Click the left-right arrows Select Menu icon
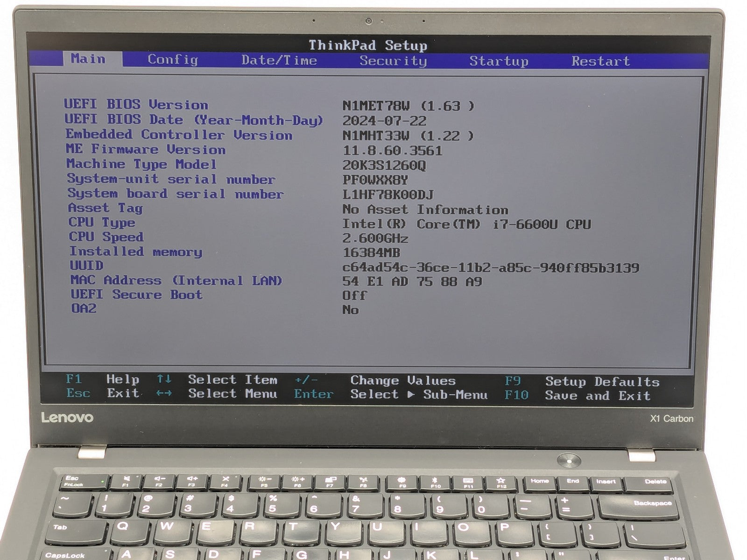This screenshot has height=560, width=747. [164, 393]
